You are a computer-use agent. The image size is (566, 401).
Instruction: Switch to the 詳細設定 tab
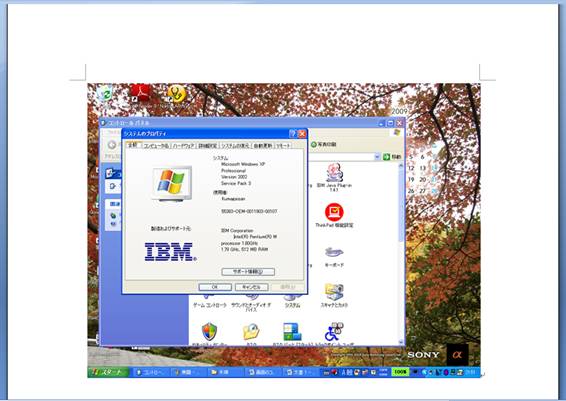click(208, 146)
